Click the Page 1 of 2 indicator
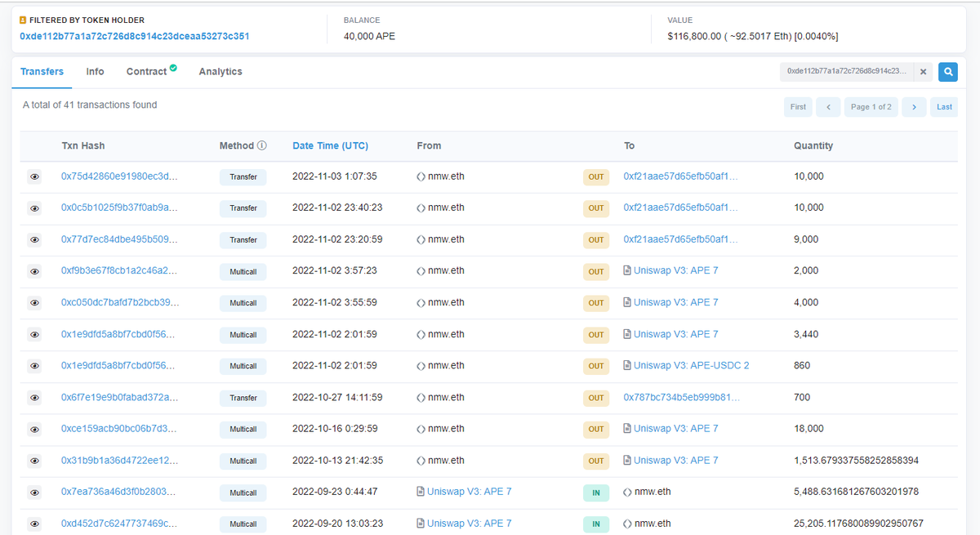Image resolution: width=980 pixels, height=535 pixels. [871, 107]
